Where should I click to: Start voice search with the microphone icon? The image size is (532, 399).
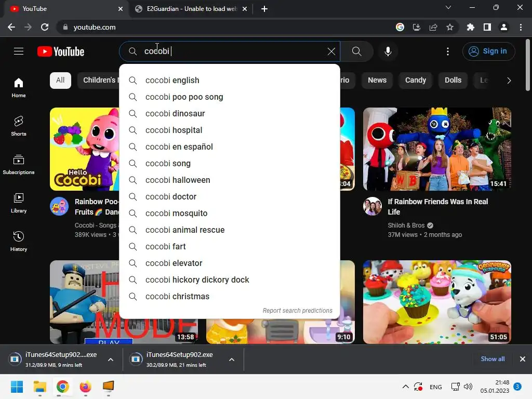pos(388,51)
